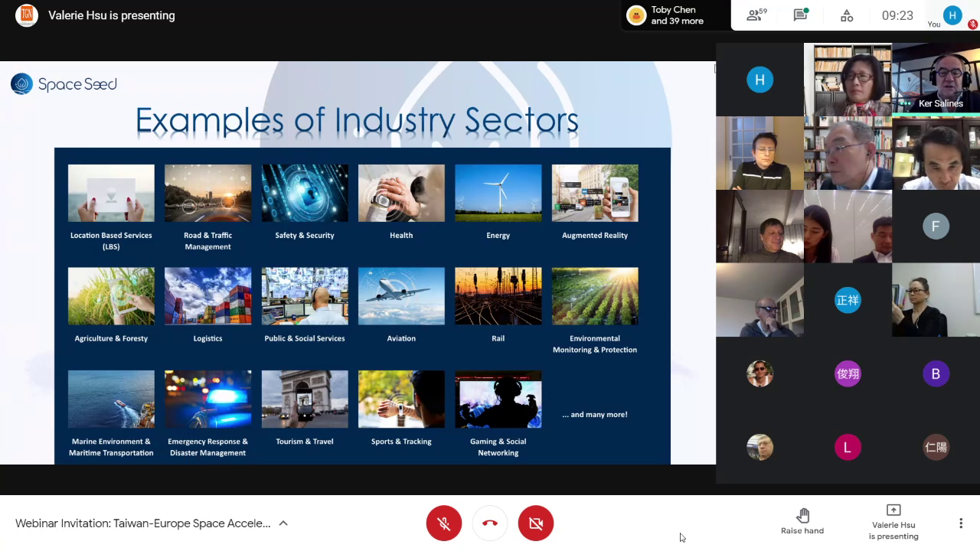The image size is (980, 551).
Task: Click the Rail tracks image
Action: pyautogui.click(x=498, y=296)
